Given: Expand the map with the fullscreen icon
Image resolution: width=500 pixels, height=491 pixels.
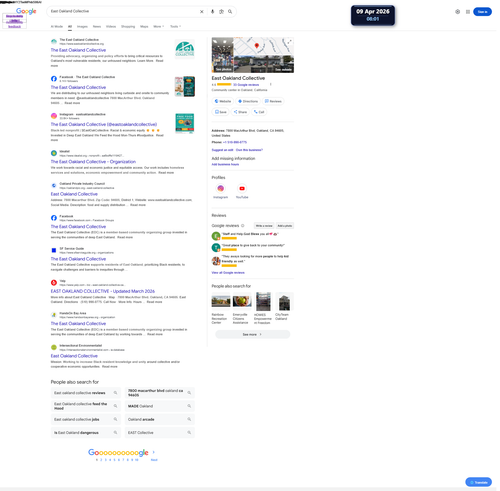Looking at the screenshot, I should tap(289, 42).
